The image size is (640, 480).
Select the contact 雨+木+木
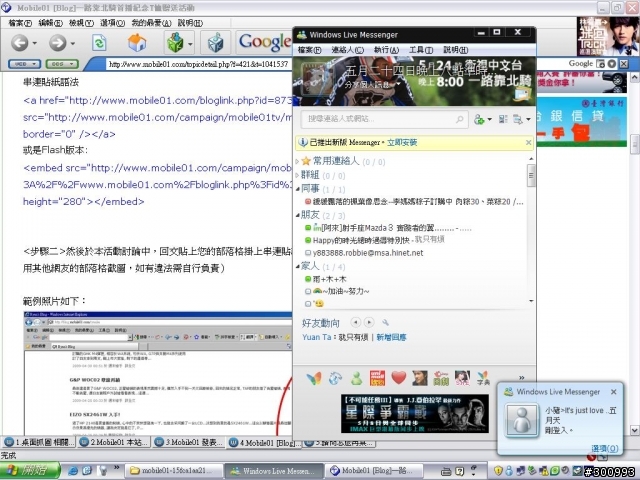coord(326,279)
